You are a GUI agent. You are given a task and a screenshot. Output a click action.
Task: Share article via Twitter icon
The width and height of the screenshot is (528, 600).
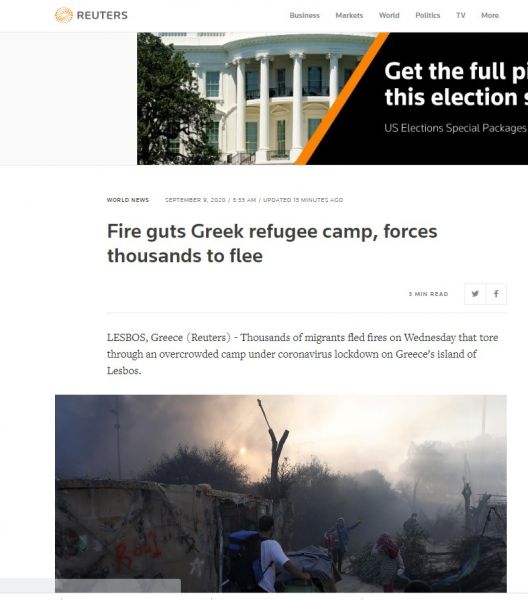[x=475, y=294]
